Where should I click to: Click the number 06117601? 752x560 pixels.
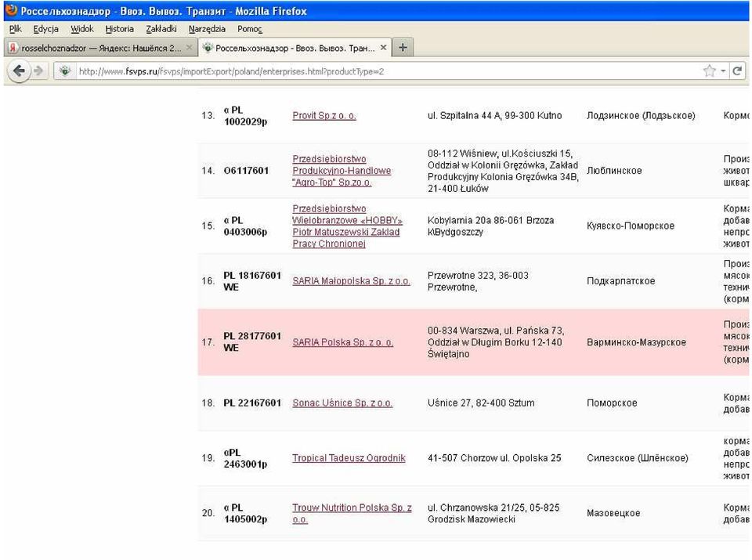pyautogui.click(x=246, y=171)
